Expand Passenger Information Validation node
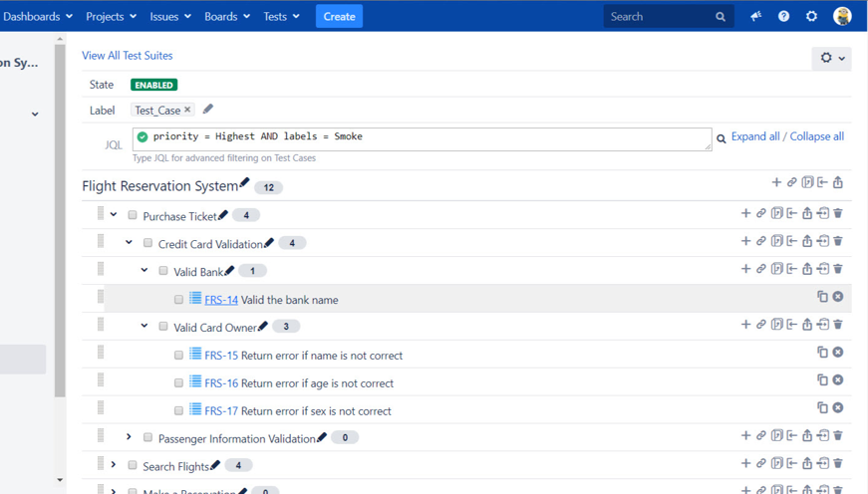Viewport: 868px width, 494px height. 129,436
